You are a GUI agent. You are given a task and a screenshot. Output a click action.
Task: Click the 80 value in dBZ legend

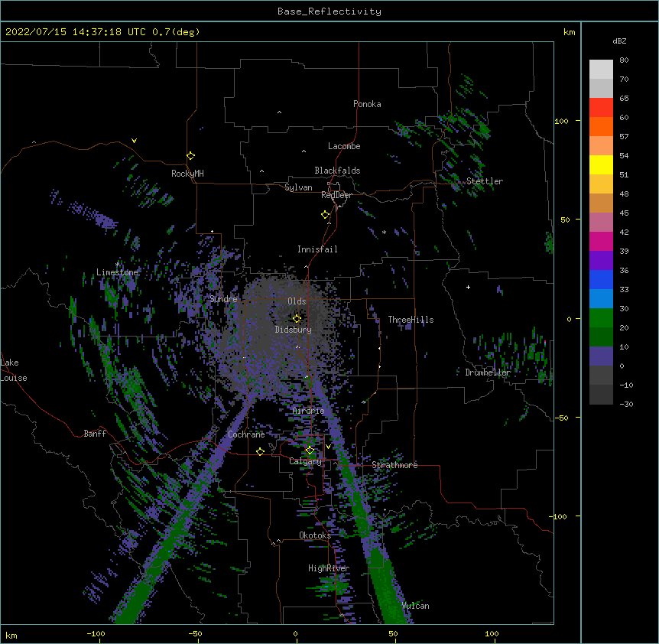624,60
